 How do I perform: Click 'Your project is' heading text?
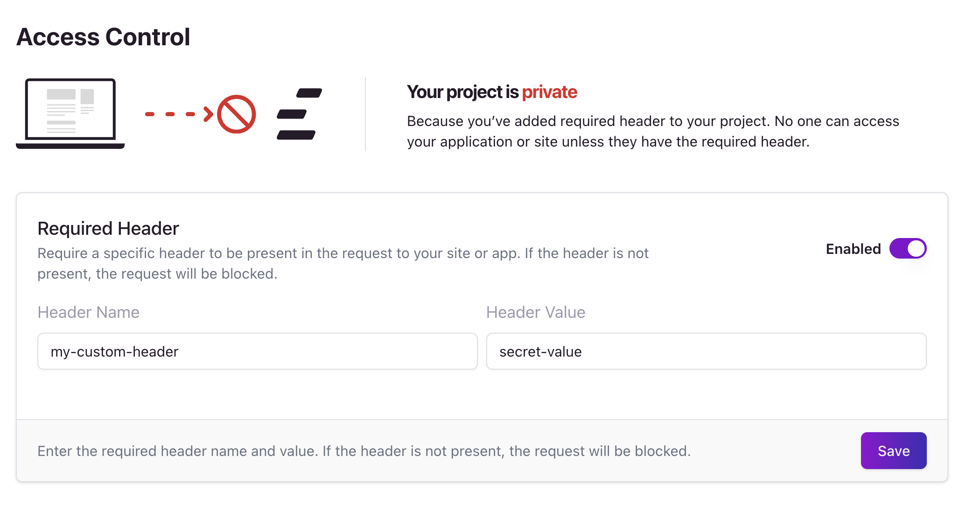pyautogui.click(x=462, y=92)
